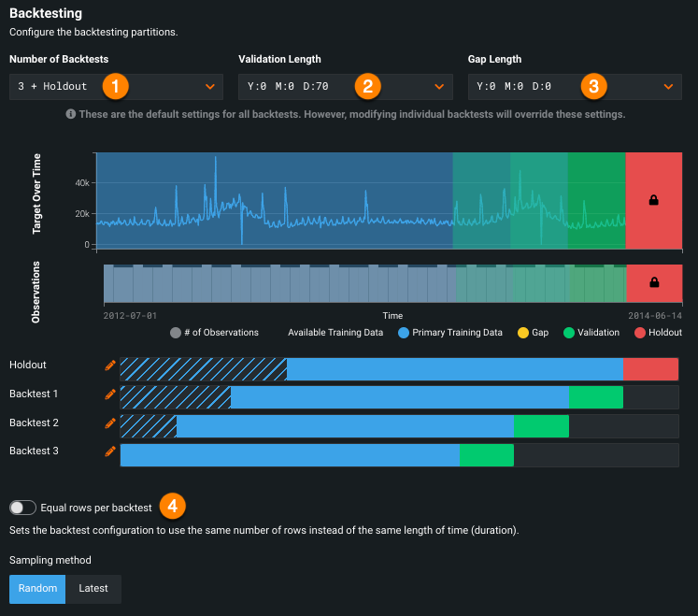Open Backtest 3 editing via pencil icon
Viewport: 698px width, 616px height.
tap(110, 452)
